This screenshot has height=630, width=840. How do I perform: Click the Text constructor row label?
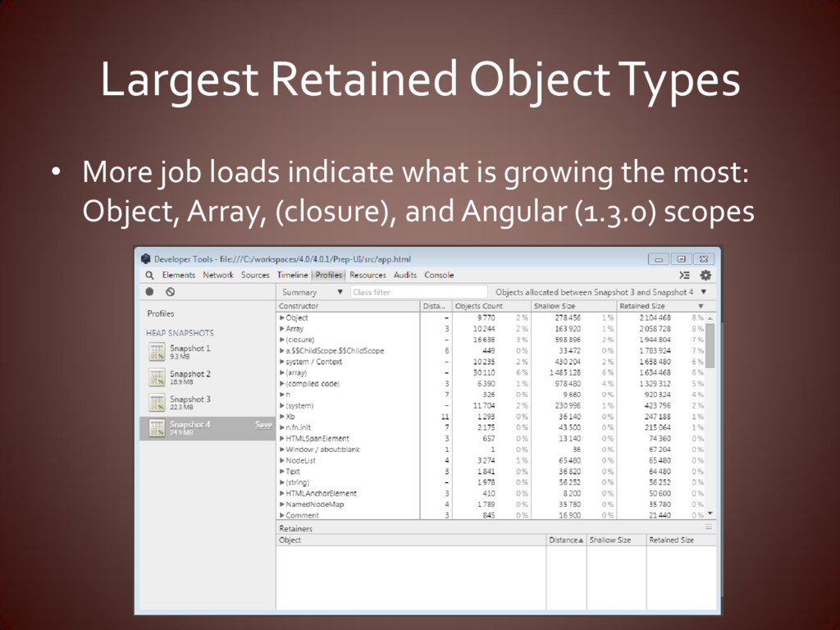[293, 472]
